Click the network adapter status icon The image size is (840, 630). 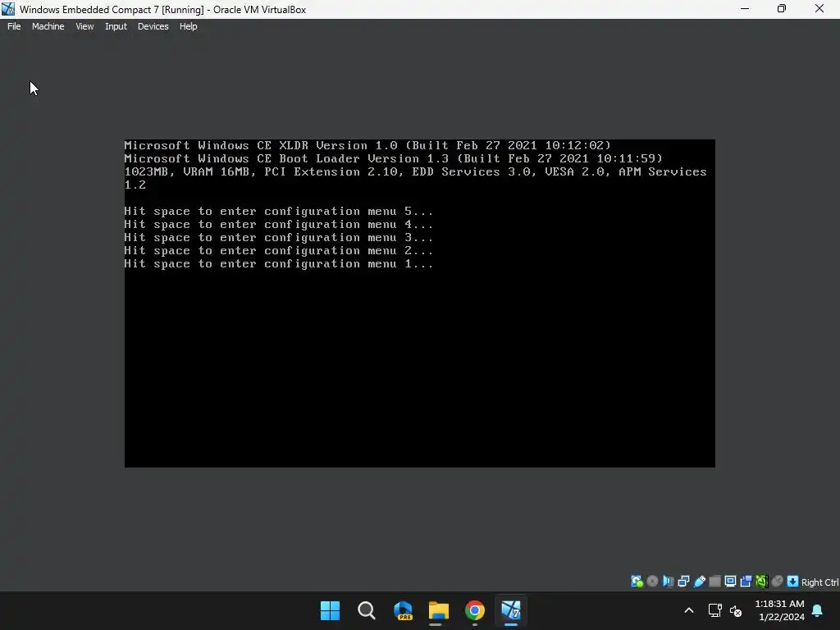click(x=683, y=582)
